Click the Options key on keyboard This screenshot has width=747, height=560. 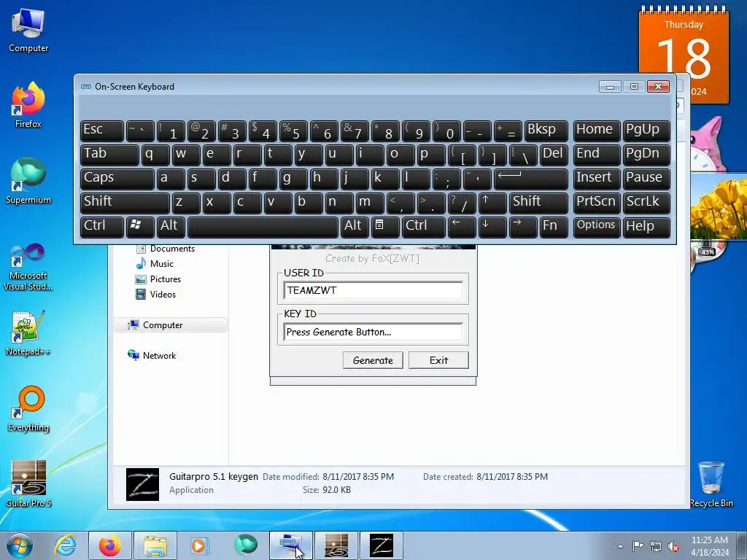[x=597, y=227]
